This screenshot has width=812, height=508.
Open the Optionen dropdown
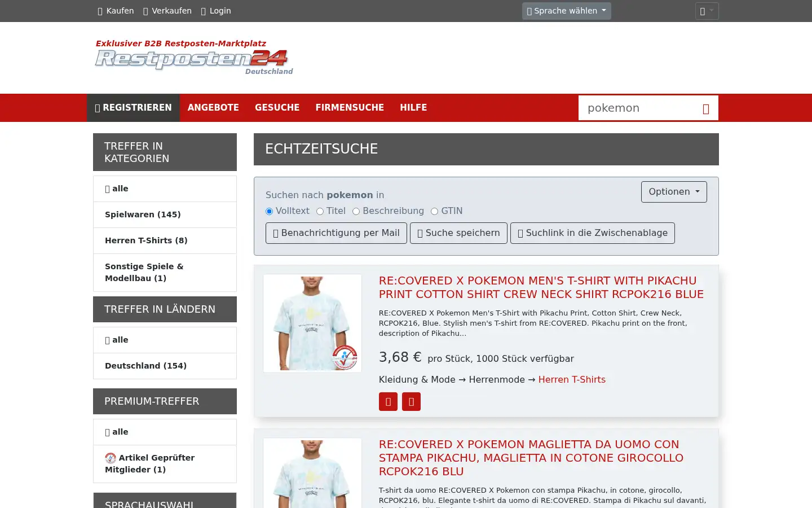tap(674, 192)
